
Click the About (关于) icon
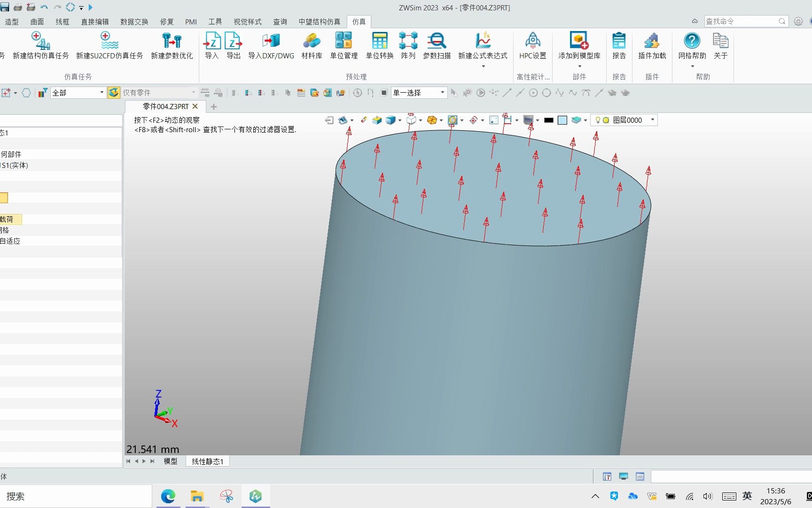pyautogui.click(x=720, y=41)
